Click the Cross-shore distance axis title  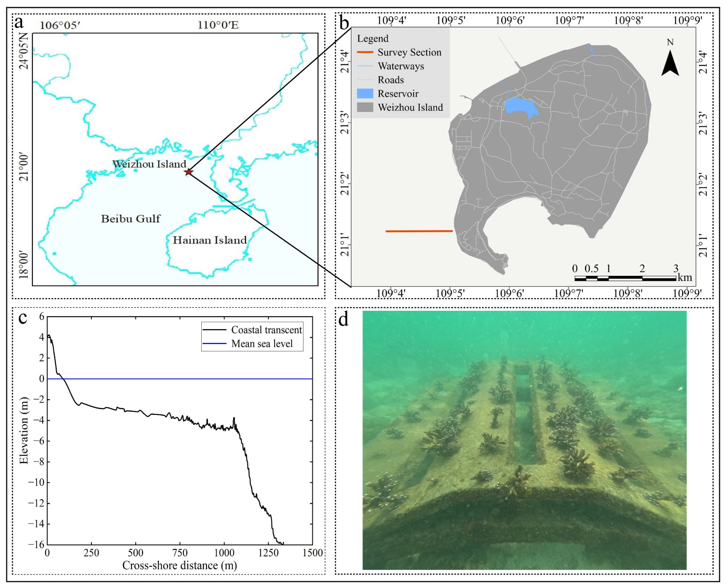click(x=180, y=565)
